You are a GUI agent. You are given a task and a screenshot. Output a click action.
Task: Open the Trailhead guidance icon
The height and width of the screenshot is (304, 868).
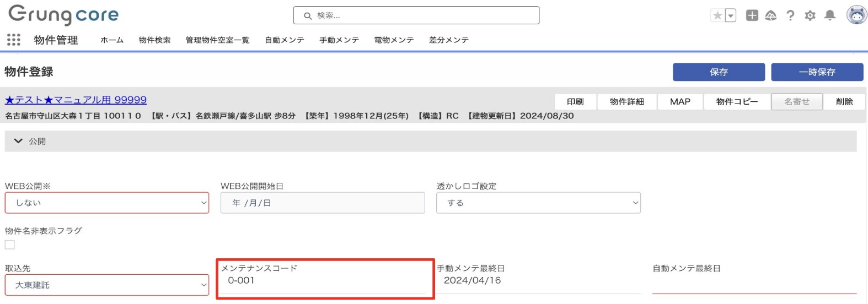[771, 15]
